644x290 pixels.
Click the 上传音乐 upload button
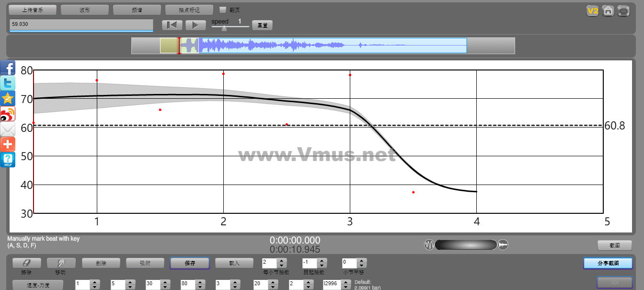[33, 10]
